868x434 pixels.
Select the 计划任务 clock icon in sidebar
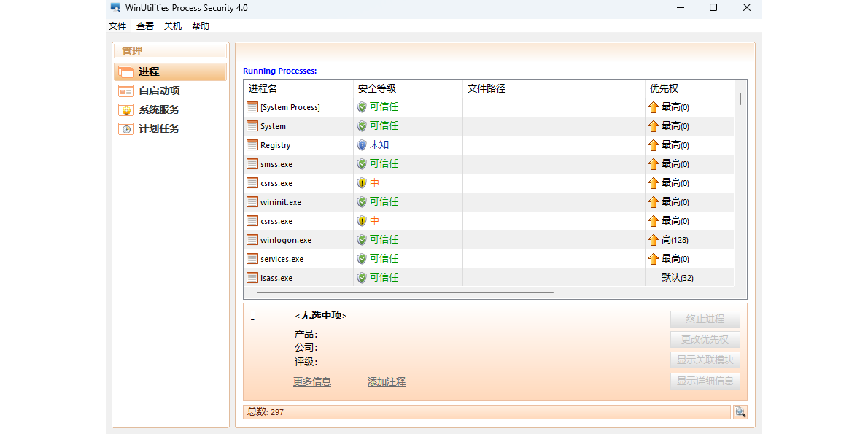coord(125,128)
